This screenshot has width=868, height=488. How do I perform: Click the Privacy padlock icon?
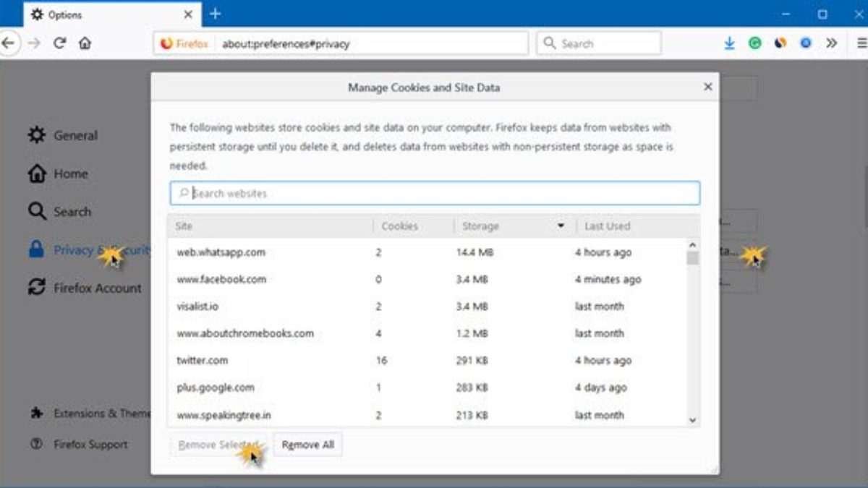point(36,250)
